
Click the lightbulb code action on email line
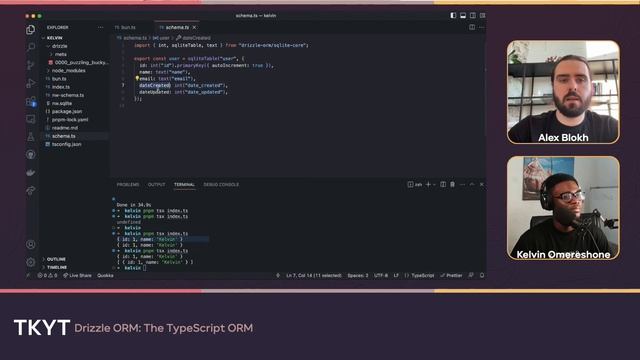click(137, 78)
